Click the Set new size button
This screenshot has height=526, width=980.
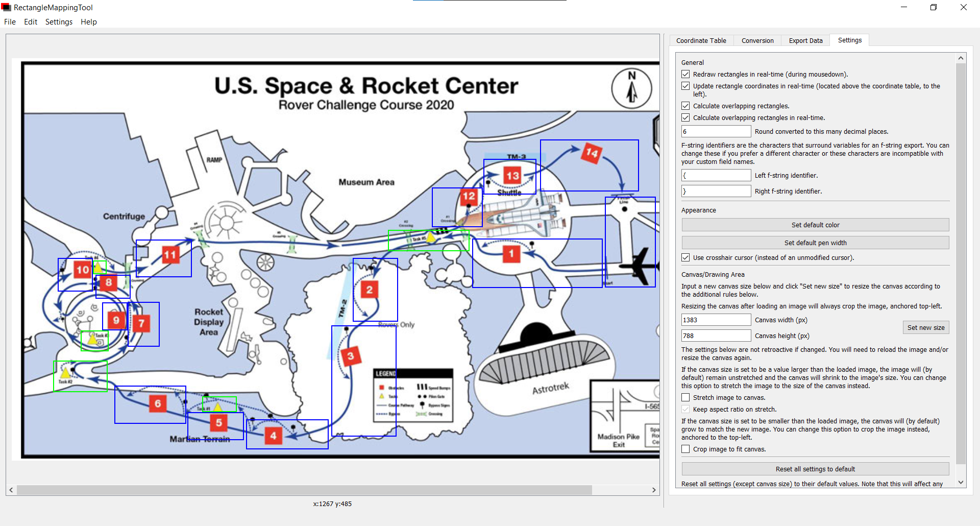(926, 328)
